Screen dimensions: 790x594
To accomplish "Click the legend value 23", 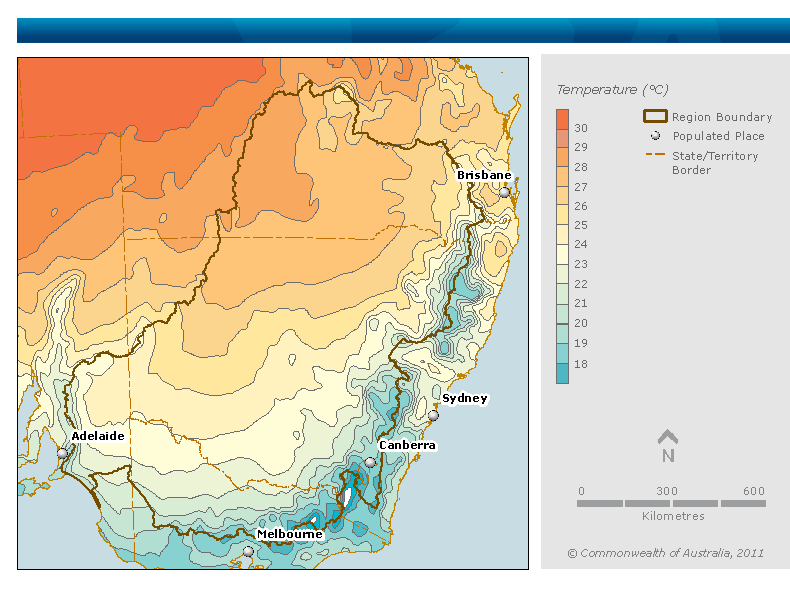I will 581,264.
